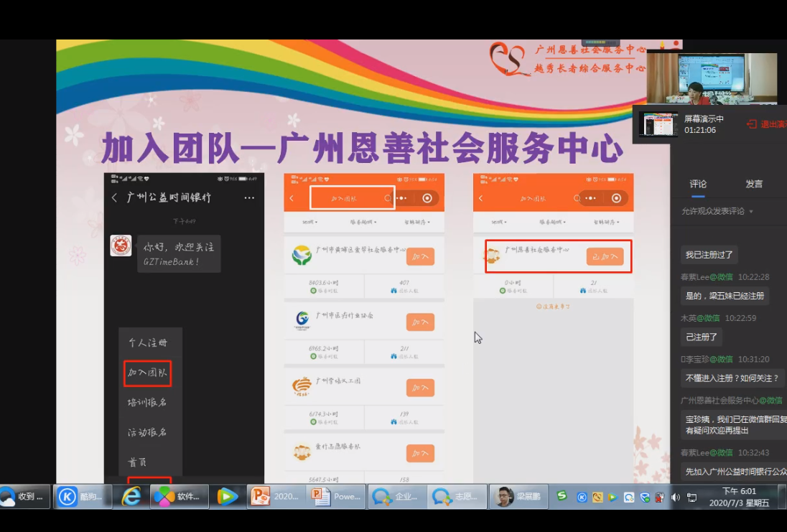The height and width of the screenshot is (532, 787).
Task: Click the comment 已注册了
Action: [702, 337]
